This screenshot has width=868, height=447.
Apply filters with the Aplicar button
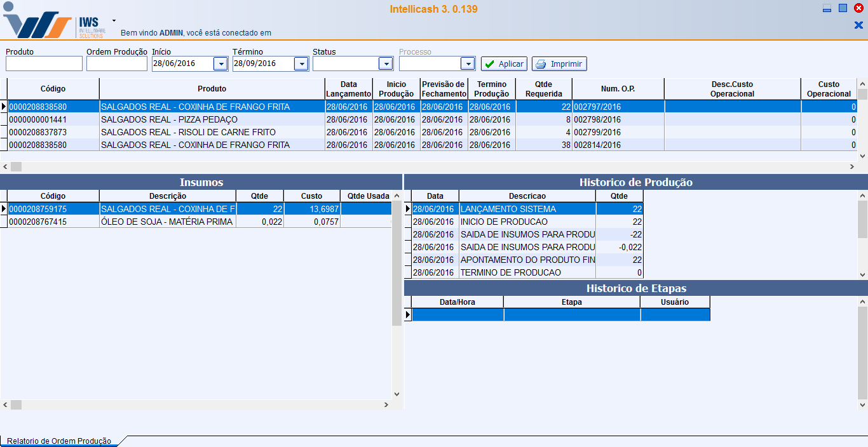point(503,63)
